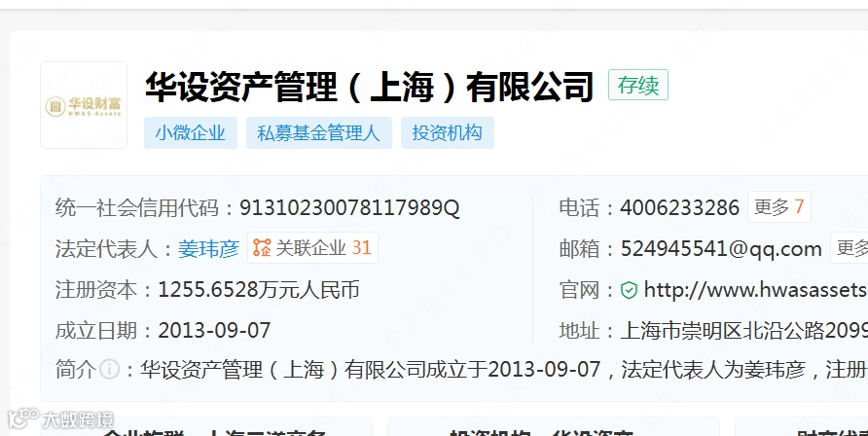The image size is (868, 436).
Task: Click phone number 4006233286
Action: (x=680, y=208)
